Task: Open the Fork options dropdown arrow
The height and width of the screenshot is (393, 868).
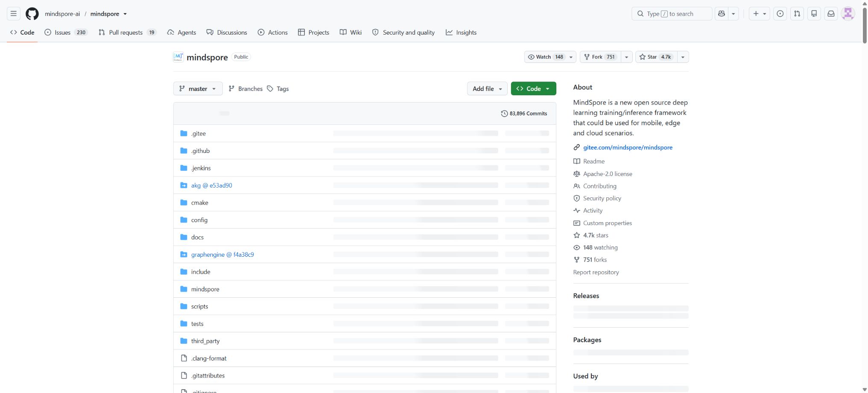Action: pos(626,57)
